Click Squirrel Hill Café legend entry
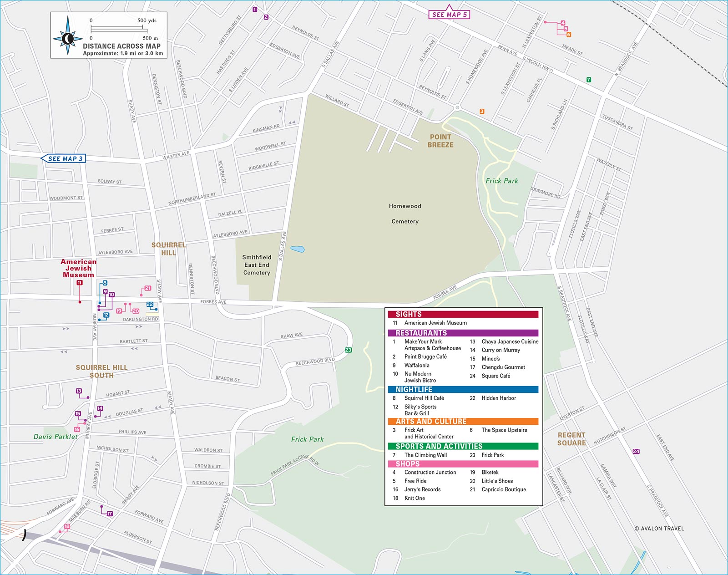728x575 pixels. click(x=424, y=398)
